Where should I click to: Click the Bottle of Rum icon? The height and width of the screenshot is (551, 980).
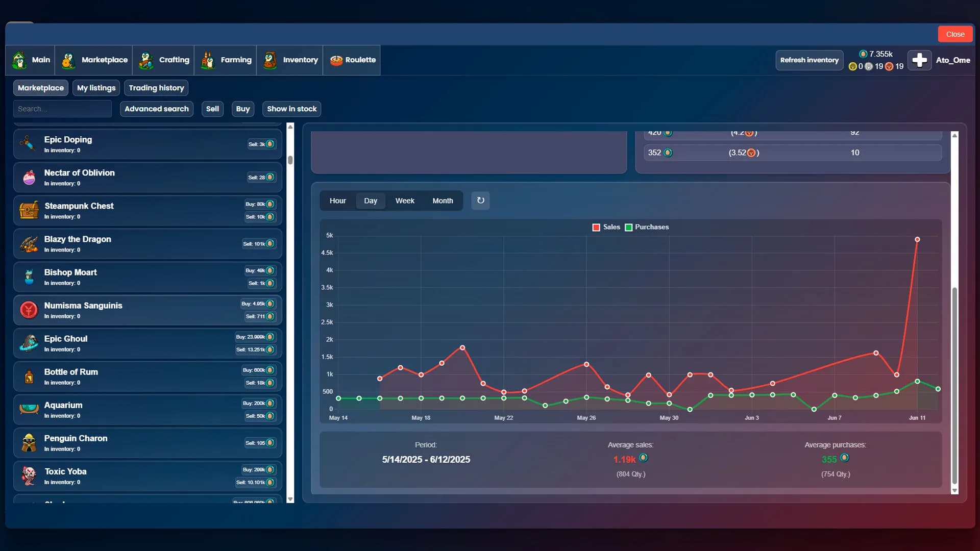tap(29, 377)
